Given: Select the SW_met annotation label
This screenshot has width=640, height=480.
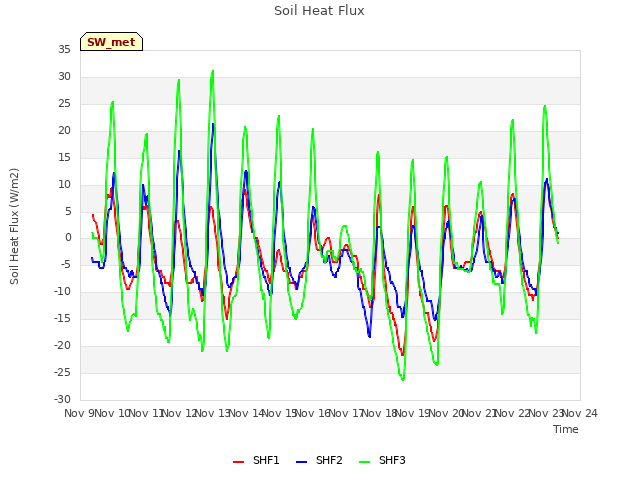Looking at the screenshot, I should click(x=111, y=42).
